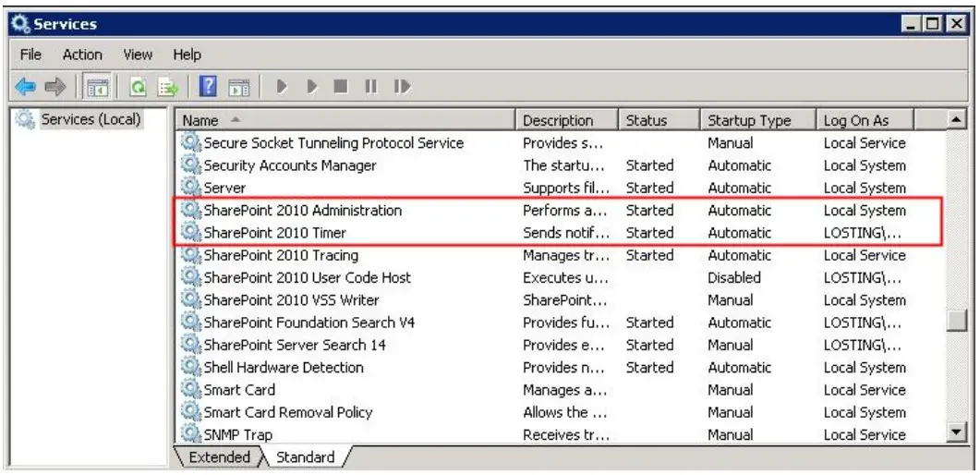Click the scrollbar down arrow
980x475 pixels.
click(957, 431)
